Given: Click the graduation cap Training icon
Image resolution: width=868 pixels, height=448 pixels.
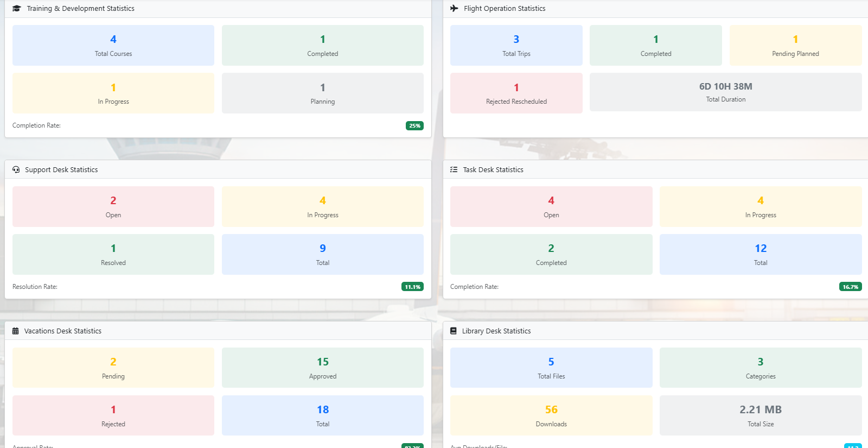Looking at the screenshot, I should (16, 9).
